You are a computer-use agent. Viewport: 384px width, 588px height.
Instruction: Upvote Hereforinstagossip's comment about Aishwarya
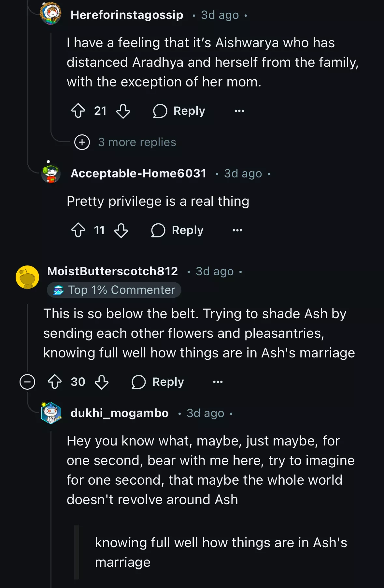[x=78, y=111]
